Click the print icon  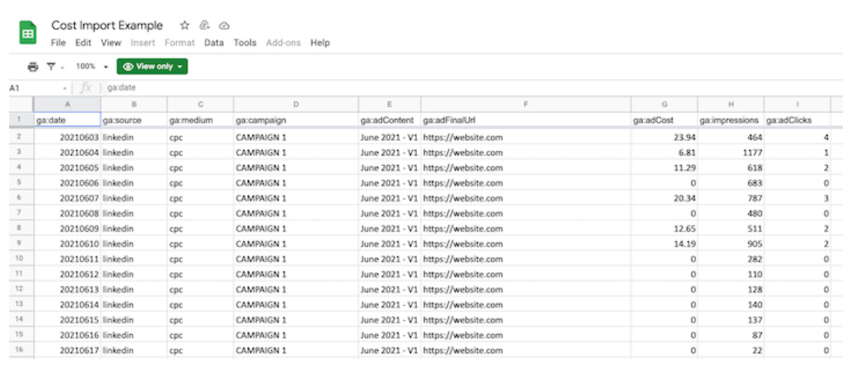(x=33, y=67)
